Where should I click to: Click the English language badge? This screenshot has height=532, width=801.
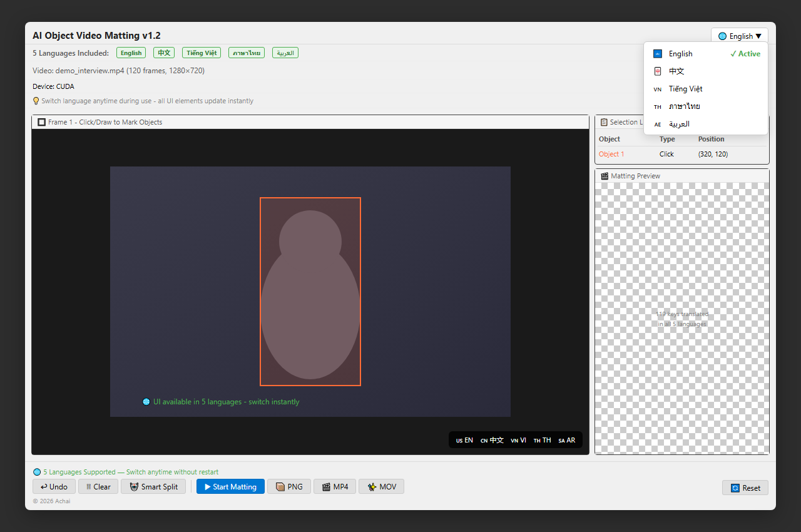[x=131, y=53]
